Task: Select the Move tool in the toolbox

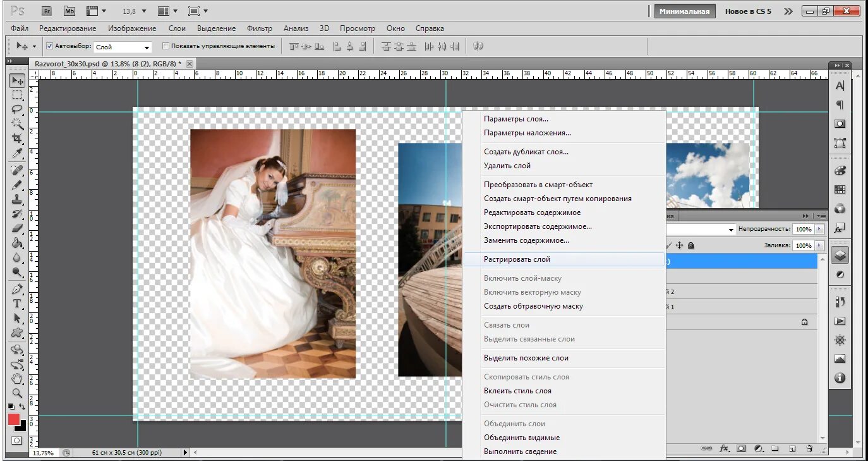Action: [x=17, y=80]
